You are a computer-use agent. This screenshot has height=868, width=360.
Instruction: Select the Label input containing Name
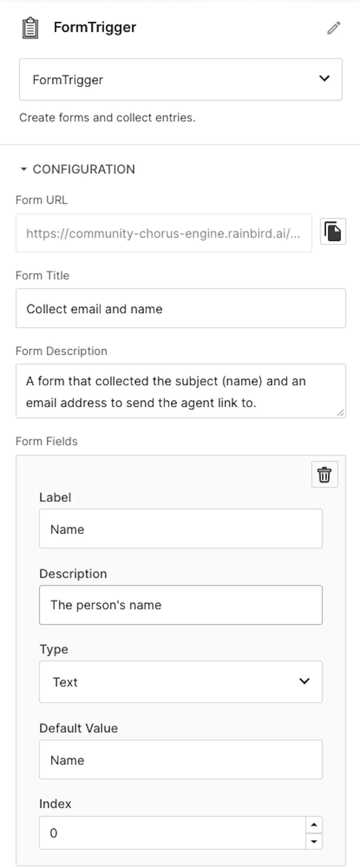tap(181, 529)
